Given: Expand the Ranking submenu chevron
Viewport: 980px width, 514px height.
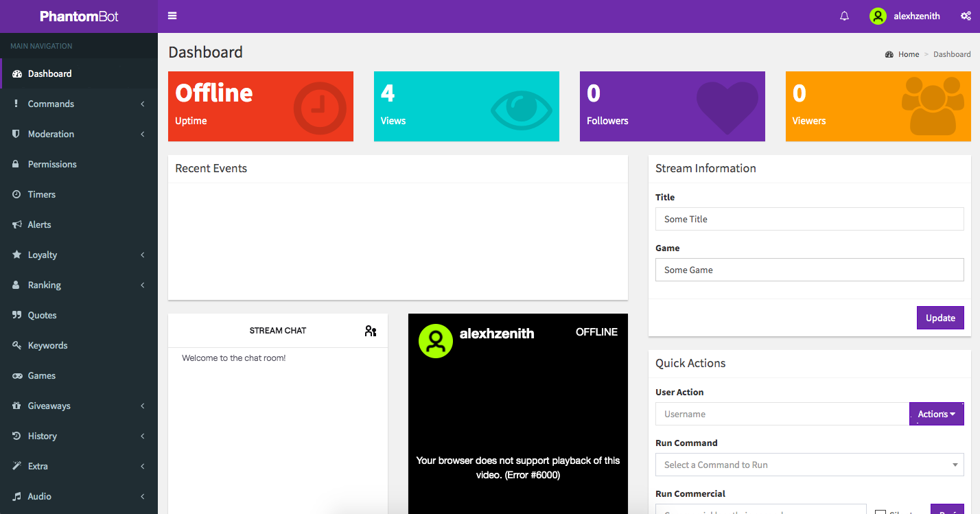Looking at the screenshot, I should [143, 285].
